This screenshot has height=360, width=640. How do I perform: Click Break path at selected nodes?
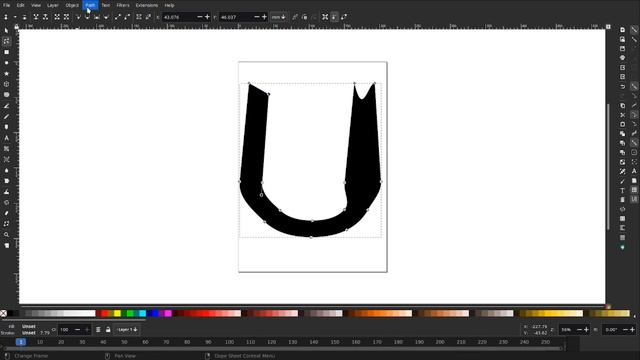point(45,17)
